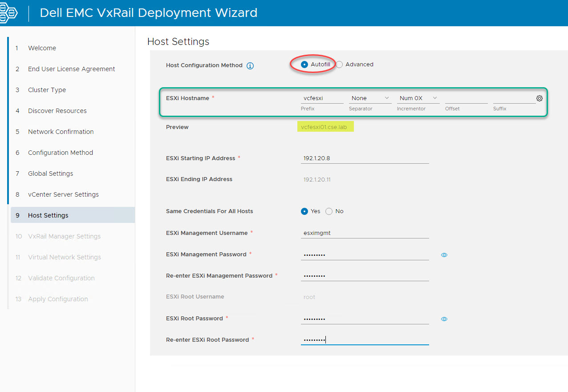
Task: Click the VxRail logo icon in header
Action: (x=8, y=12)
